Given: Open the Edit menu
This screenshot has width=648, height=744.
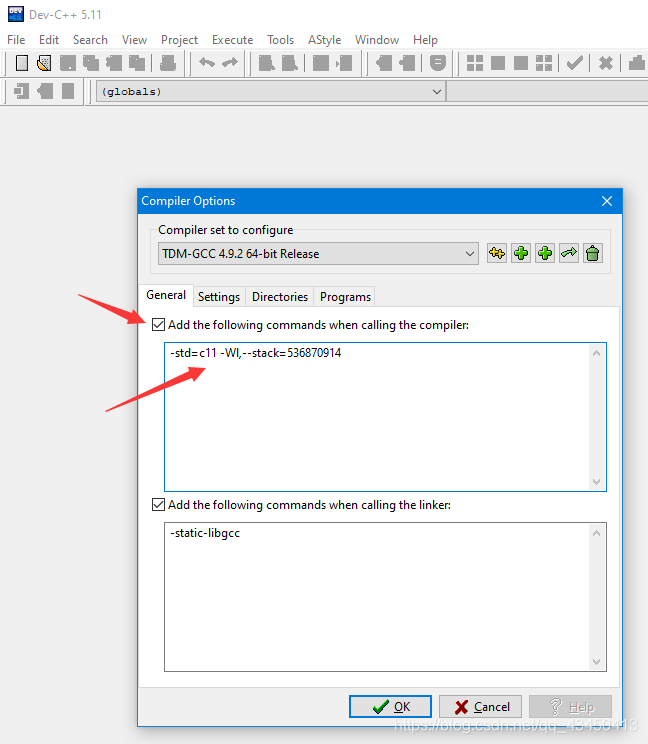Looking at the screenshot, I should (x=49, y=40).
